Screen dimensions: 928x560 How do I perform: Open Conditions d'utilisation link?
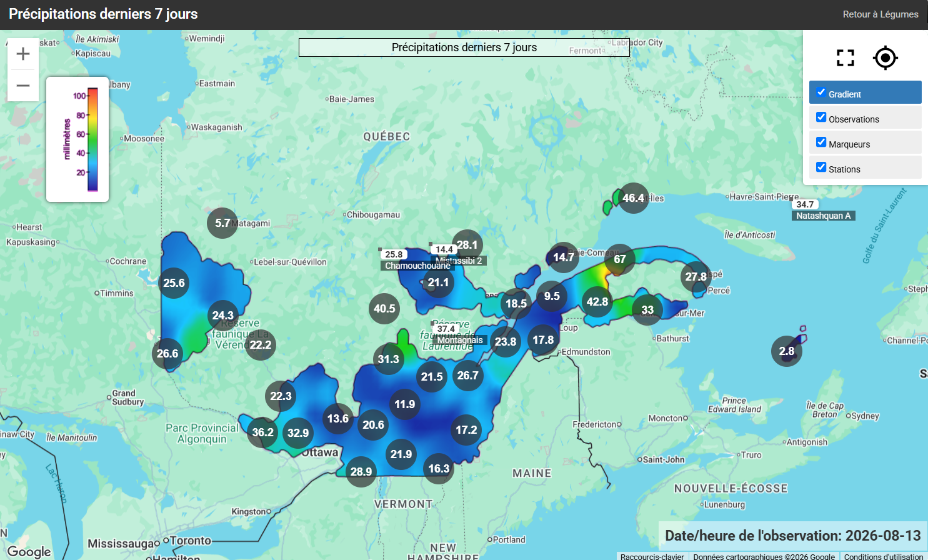click(x=884, y=556)
